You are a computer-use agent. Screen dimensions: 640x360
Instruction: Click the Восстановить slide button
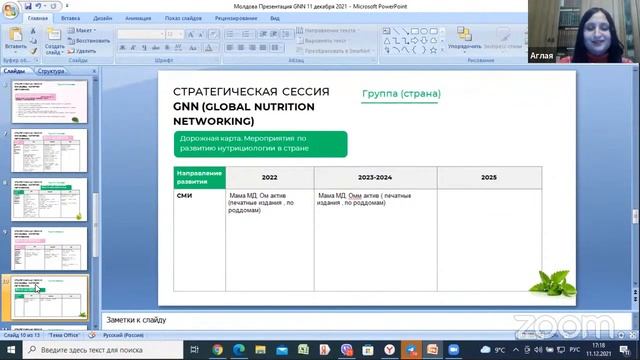[x=89, y=41]
